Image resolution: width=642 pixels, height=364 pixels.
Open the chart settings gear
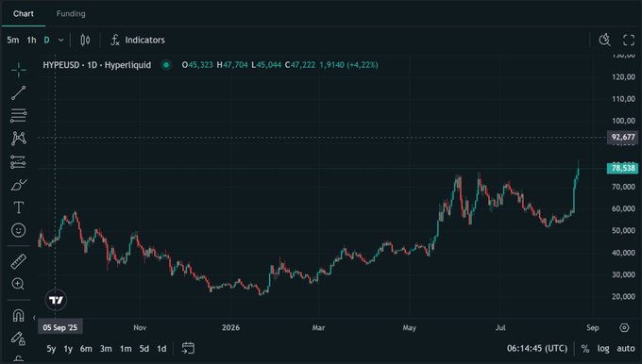coord(624,327)
